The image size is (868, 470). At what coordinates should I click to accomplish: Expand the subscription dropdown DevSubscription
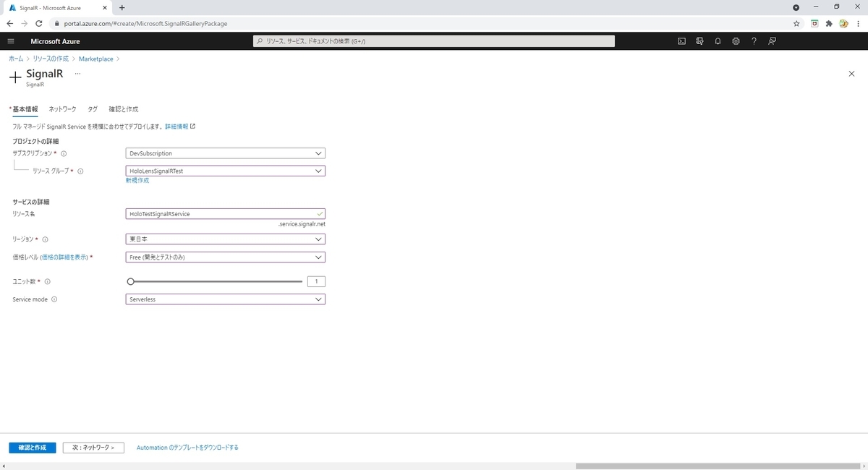pyautogui.click(x=225, y=153)
